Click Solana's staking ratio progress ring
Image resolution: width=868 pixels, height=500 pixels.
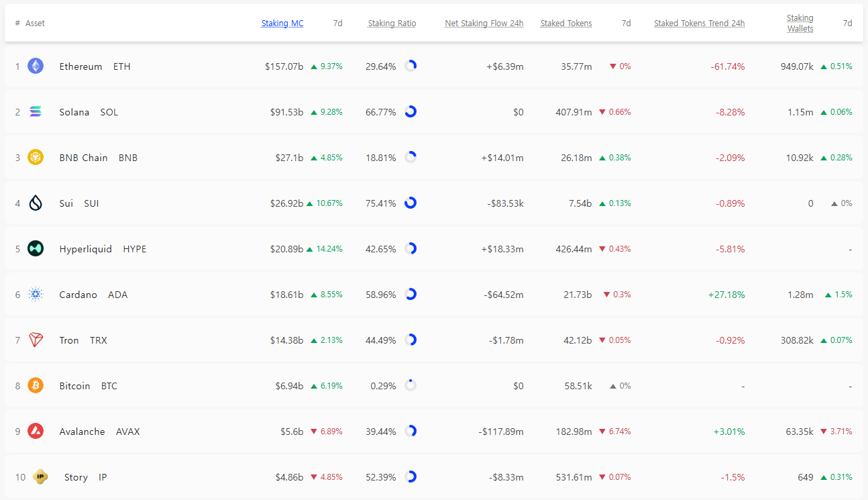coord(411,111)
